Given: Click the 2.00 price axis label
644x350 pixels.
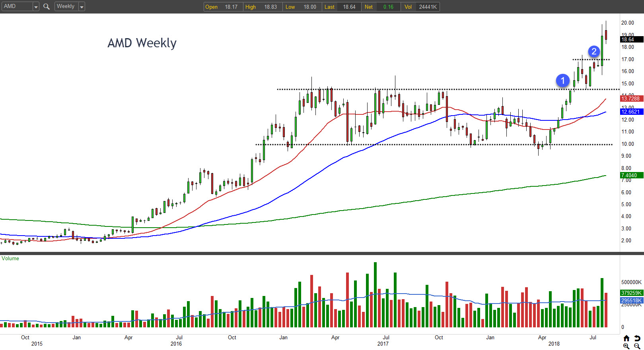Looking at the screenshot, I should 626,240.
